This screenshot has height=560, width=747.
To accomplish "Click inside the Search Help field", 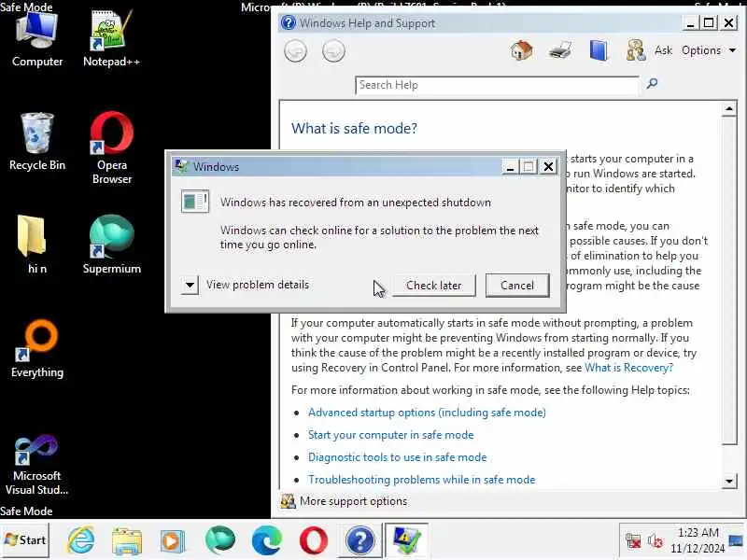I will click(497, 85).
